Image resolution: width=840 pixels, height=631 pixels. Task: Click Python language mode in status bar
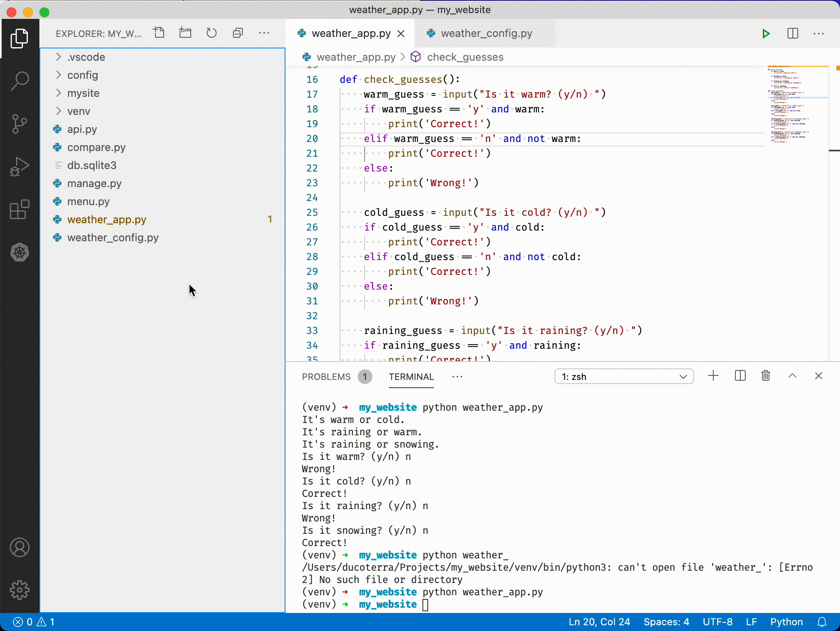pyautogui.click(x=786, y=622)
